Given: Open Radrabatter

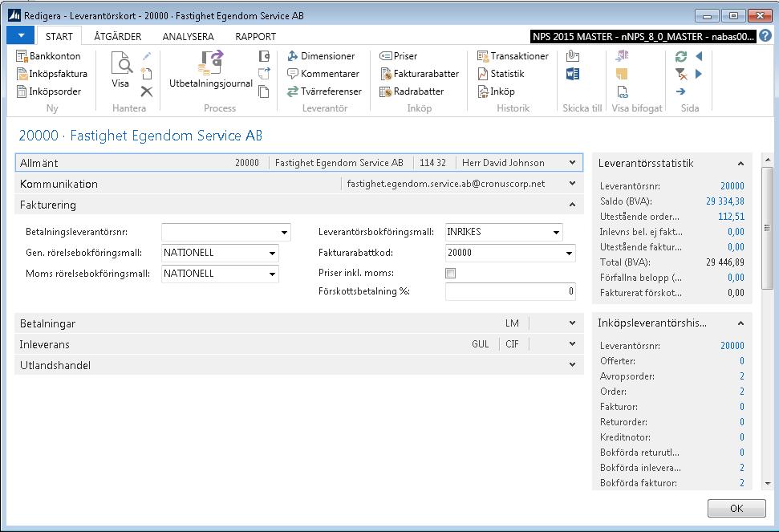Looking at the screenshot, I should pos(412,91).
